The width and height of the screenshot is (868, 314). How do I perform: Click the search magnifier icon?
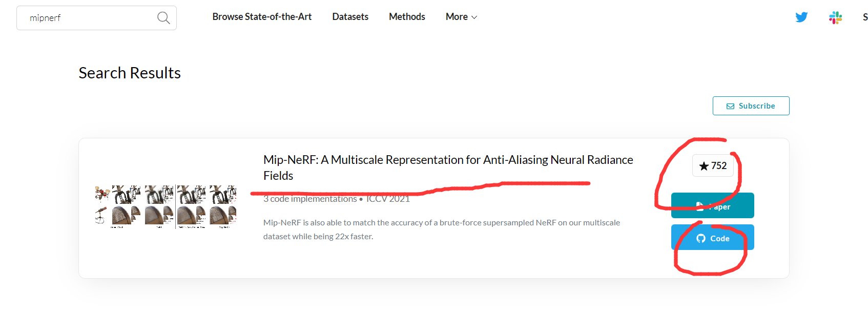[163, 17]
